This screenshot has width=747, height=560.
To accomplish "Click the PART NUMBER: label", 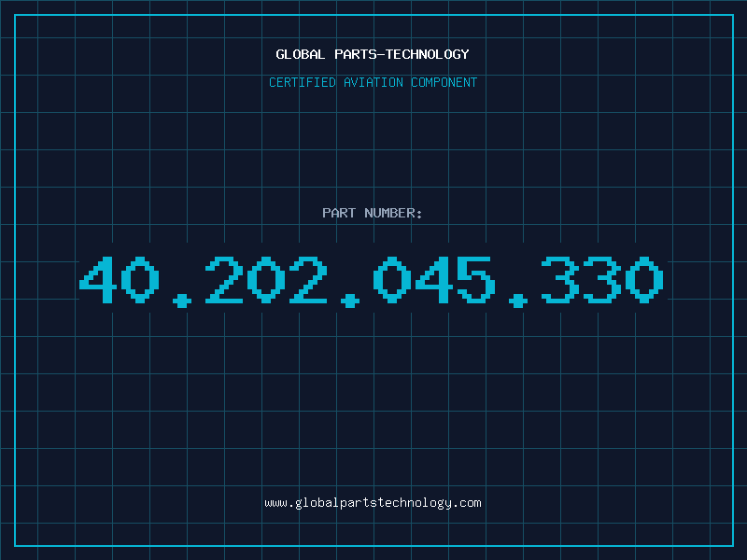I will [372, 213].
